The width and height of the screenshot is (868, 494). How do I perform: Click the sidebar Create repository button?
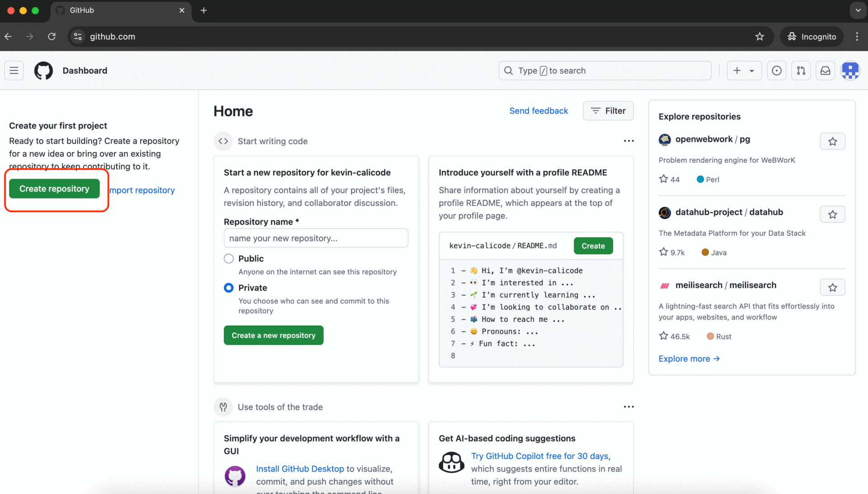(x=54, y=189)
